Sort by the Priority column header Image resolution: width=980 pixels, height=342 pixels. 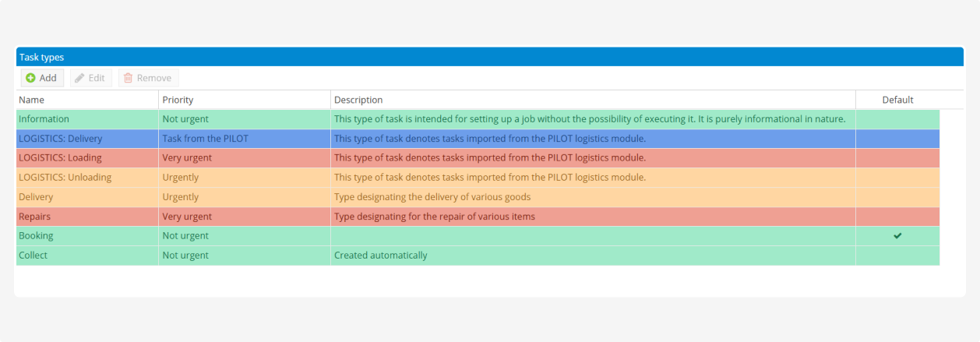click(178, 100)
